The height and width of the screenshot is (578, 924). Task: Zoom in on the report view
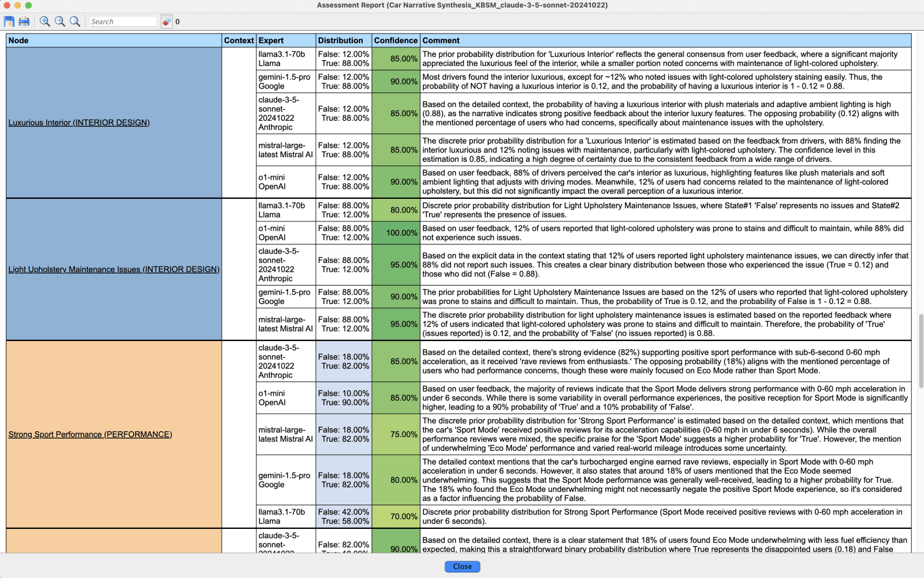tap(44, 21)
